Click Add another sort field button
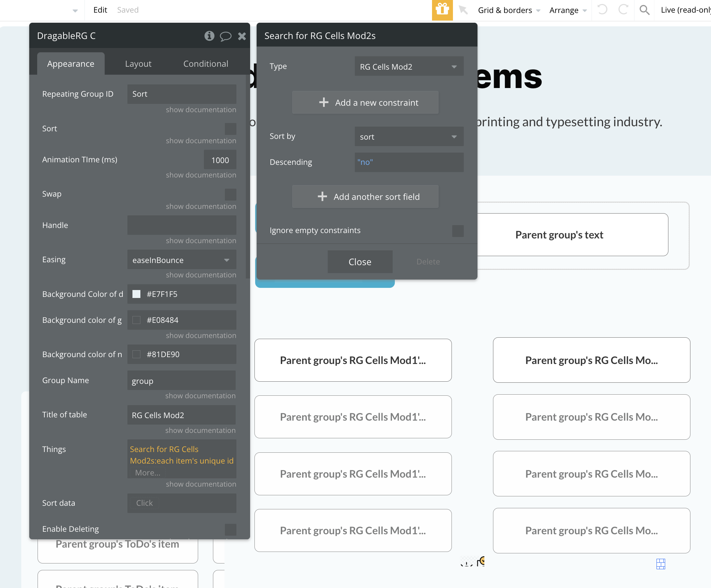711x588 pixels. (365, 197)
